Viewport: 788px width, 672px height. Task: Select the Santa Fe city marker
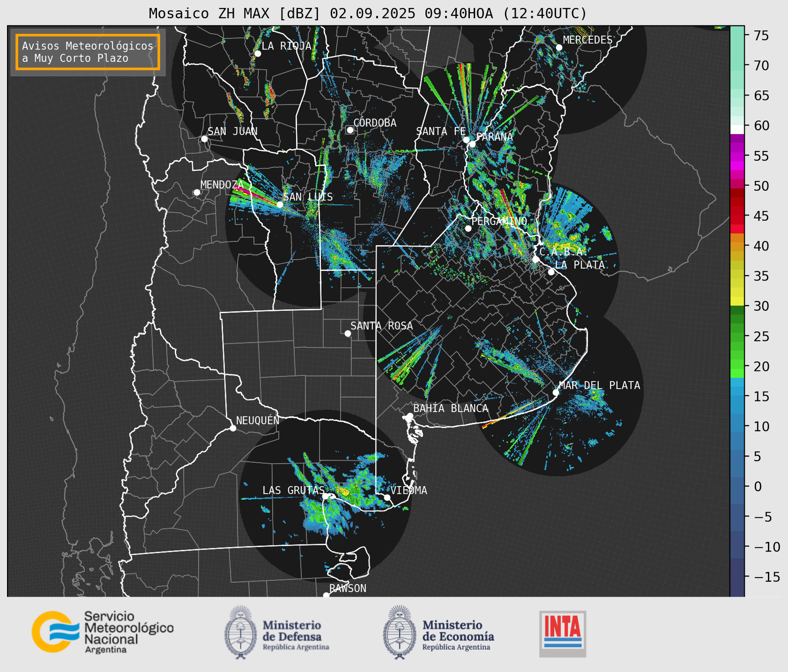pos(466,140)
